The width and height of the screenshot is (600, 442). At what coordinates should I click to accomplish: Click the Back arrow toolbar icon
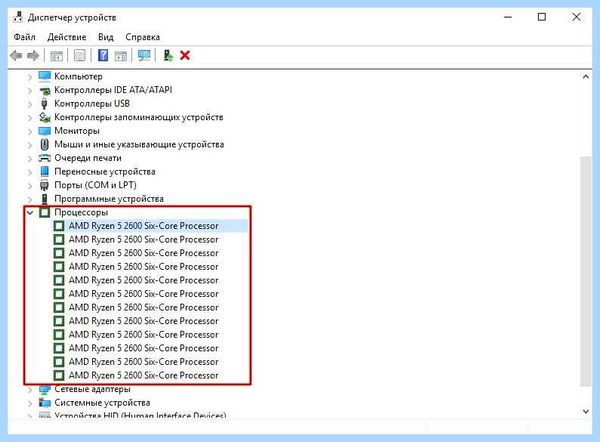(x=16, y=56)
